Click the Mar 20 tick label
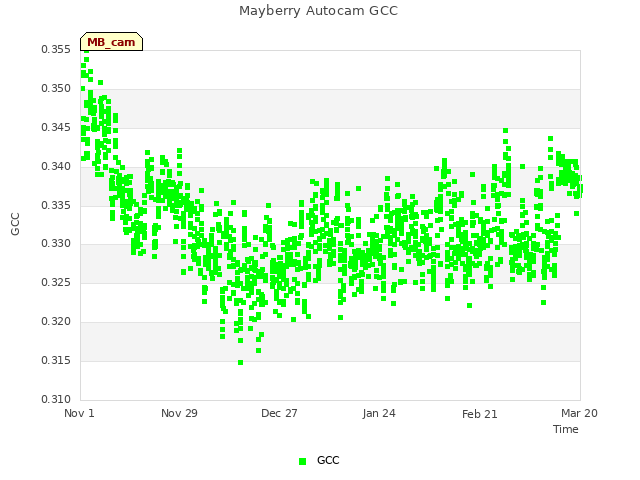640x480 pixels. click(x=579, y=413)
